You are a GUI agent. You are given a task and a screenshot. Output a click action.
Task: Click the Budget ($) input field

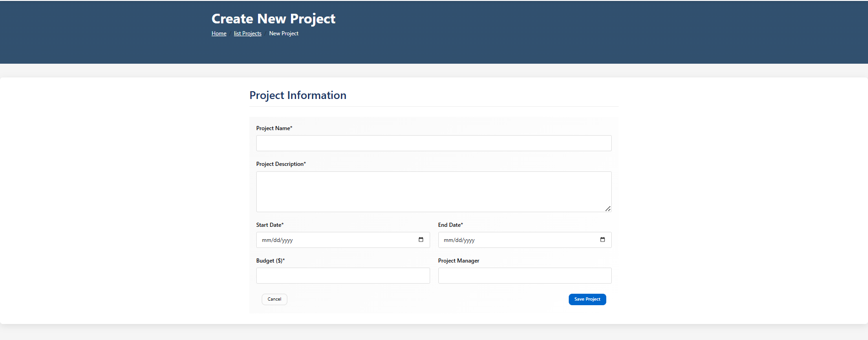tap(343, 275)
